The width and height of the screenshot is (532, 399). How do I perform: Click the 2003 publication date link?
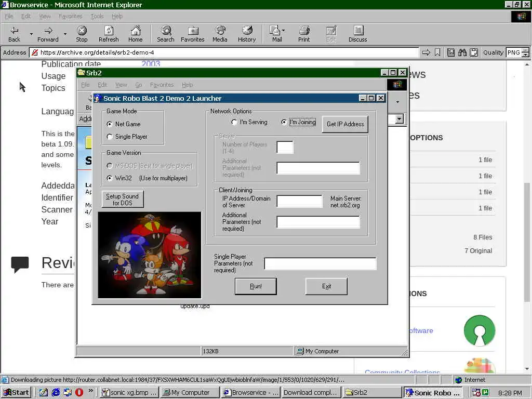coord(151,64)
